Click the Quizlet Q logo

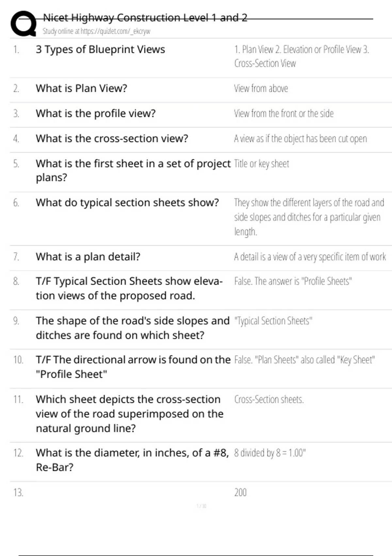point(24,24)
